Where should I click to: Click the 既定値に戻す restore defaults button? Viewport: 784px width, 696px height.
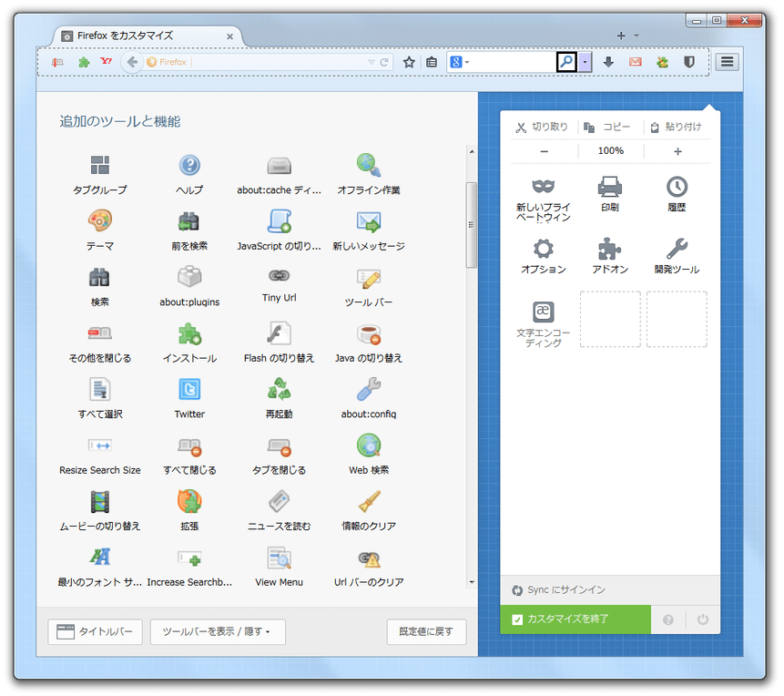pyautogui.click(x=426, y=631)
